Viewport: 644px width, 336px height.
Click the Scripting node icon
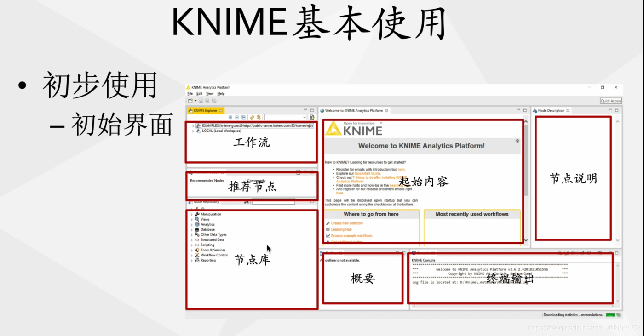(197, 245)
